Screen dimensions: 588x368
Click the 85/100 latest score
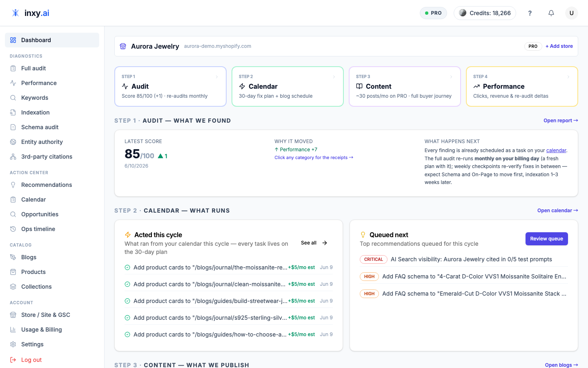[x=139, y=154]
